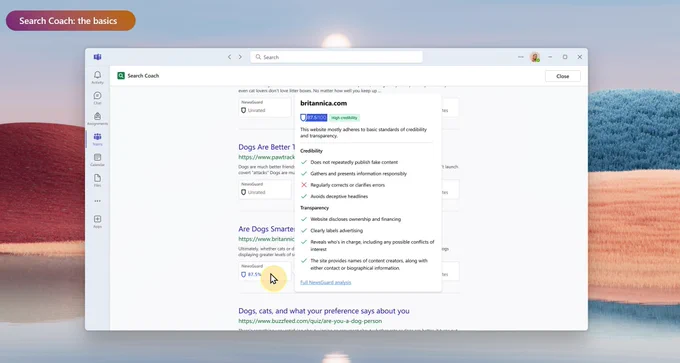Click the red X failed-criteria mark

tap(304, 185)
